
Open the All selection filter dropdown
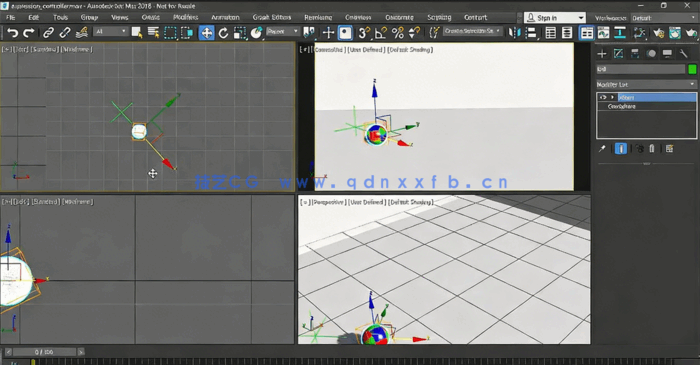coord(111,31)
